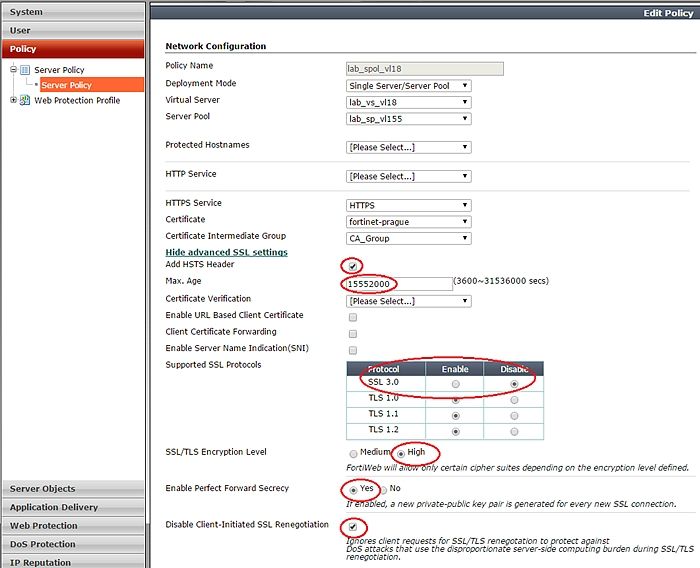Select Enable radio for SSL 3.0
Screen dimensions: 700x568
pyautogui.click(x=455, y=384)
